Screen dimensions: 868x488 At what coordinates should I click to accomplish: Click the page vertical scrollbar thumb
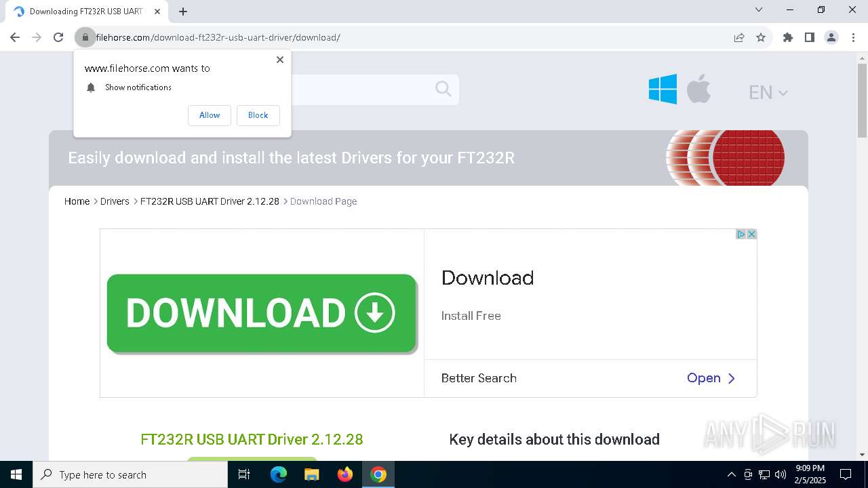click(x=862, y=100)
